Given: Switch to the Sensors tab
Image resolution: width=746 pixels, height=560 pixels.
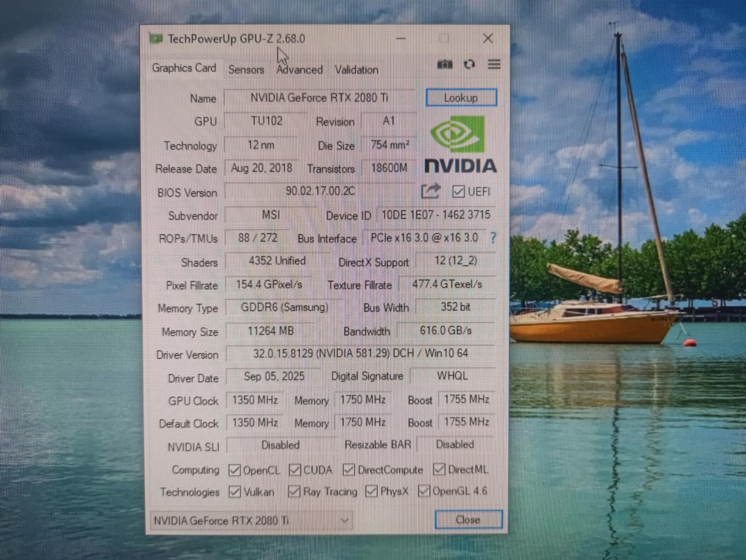Looking at the screenshot, I should coord(246,70).
